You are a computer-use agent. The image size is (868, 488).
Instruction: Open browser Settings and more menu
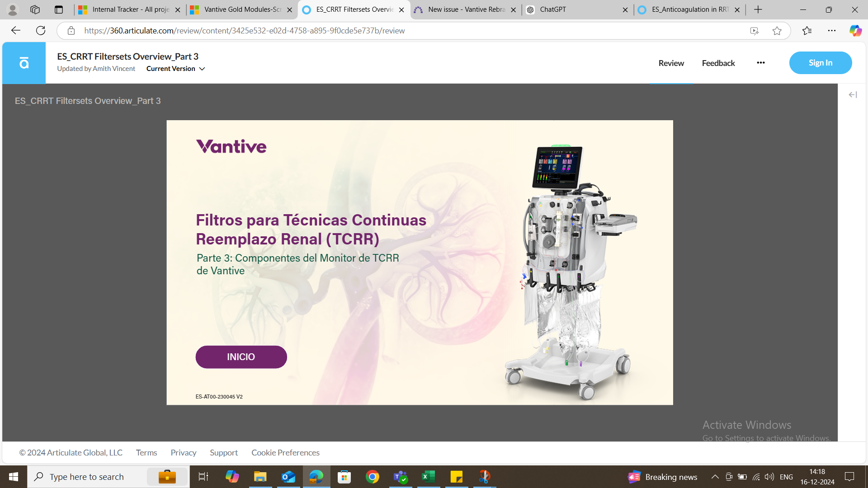click(832, 31)
